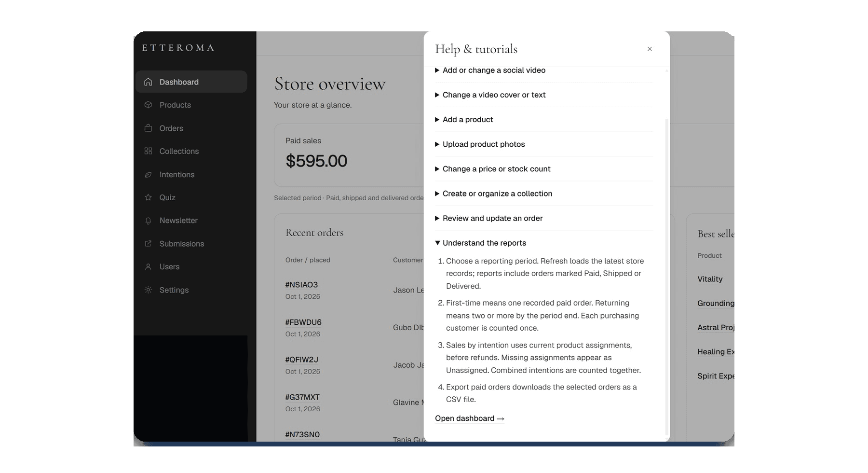Open order #FBWDU6
This screenshot has height=473, width=868.
pyautogui.click(x=303, y=322)
